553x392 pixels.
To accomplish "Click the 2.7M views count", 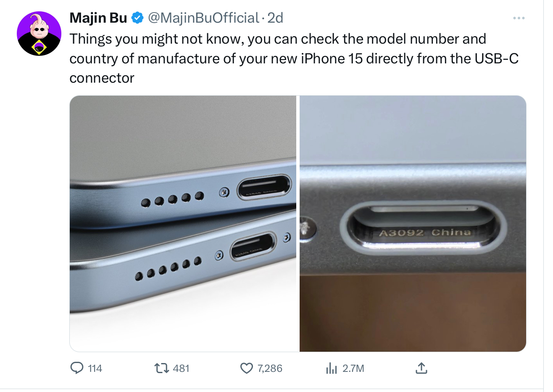I will [x=353, y=368].
